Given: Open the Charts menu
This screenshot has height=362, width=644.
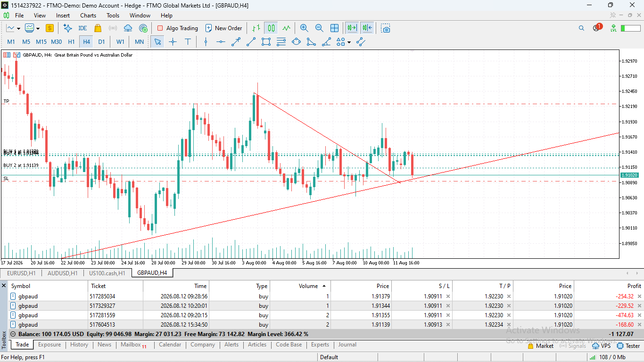Looking at the screenshot, I should tap(88, 15).
